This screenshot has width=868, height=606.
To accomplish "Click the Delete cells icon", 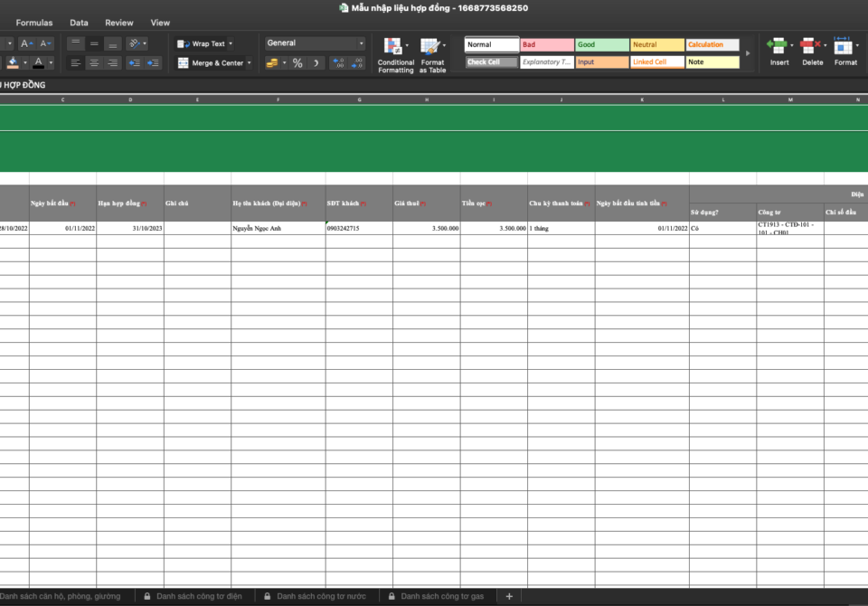I will pos(811,45).
